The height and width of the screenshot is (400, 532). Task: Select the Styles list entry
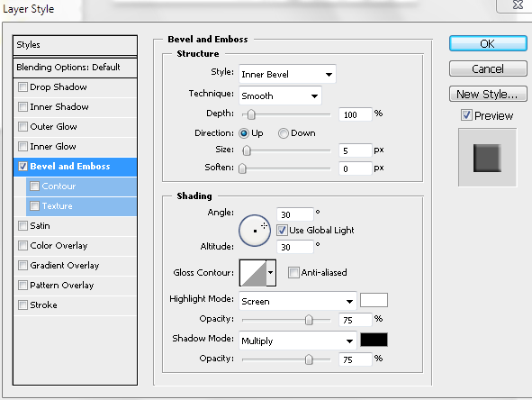pyautogui.click(x=75, y=45)
